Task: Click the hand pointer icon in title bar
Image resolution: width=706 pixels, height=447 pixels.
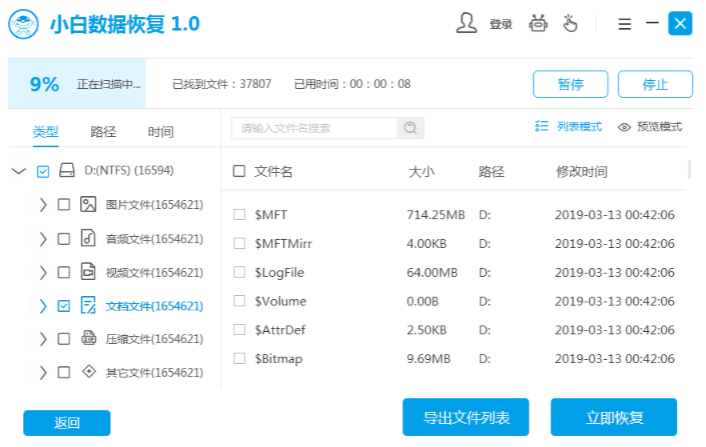Action: [x=570, y=23]
